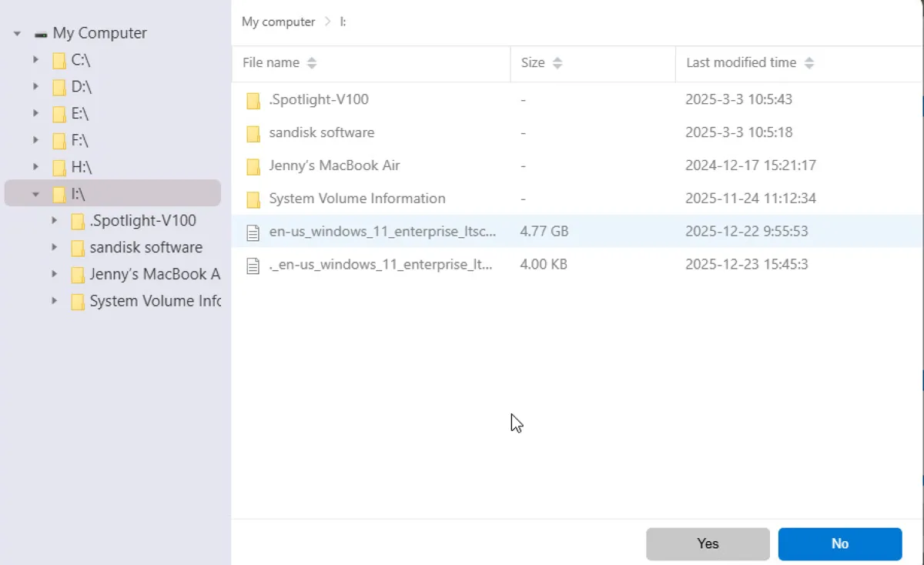Click the file icon beside the 4.77 GB Windows ISO

[253, 231]
